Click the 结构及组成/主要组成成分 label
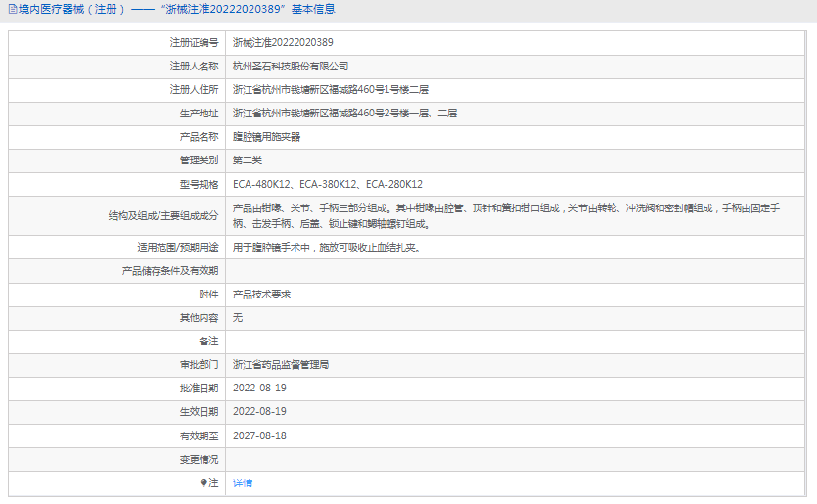This screenshot has height=504, width=817. 163,215
